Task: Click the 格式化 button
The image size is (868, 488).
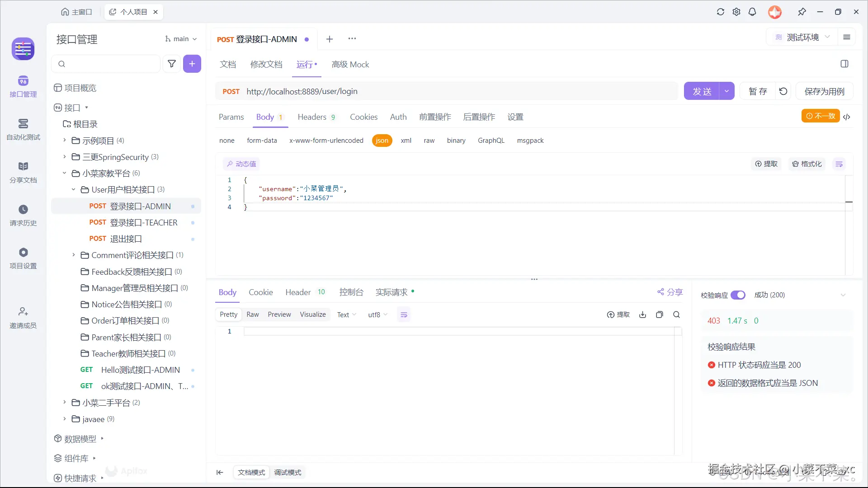Action: [x=807, y=164]
